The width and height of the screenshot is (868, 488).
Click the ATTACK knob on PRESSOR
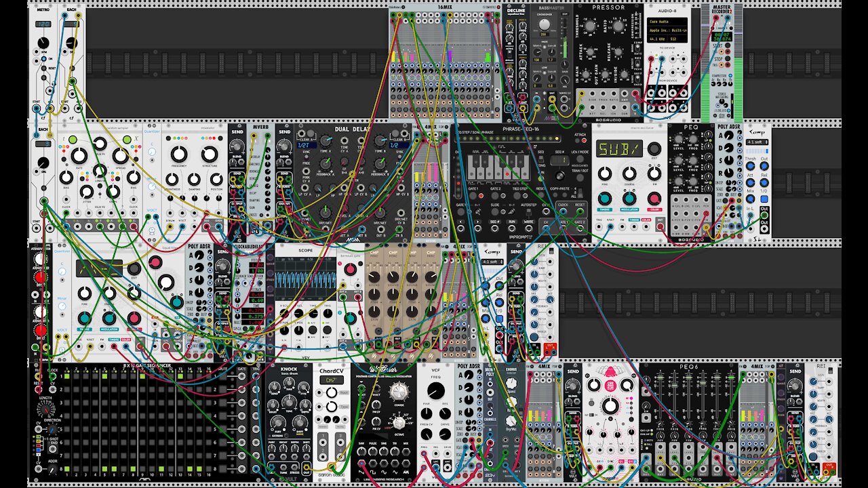[590, 52]
